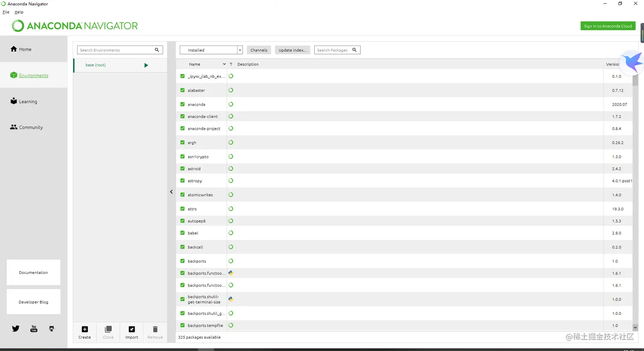The image size is (644, 351).
Task: Click backports.tempfile package name
Action: click(x=205, y=325)
